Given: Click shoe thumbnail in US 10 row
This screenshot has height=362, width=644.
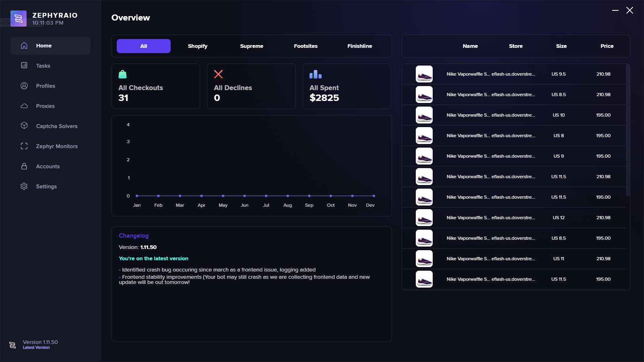Looking at the screenshot, I should 424,115.
